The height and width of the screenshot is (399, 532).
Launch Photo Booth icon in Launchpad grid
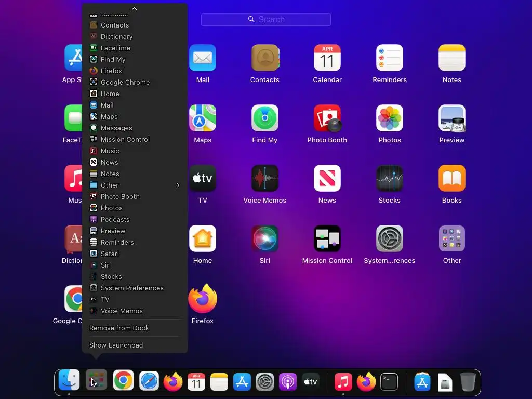[327, 118]
